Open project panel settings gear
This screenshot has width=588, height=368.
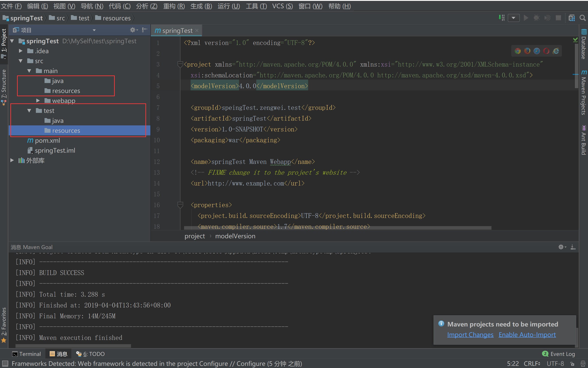(133, 30)
